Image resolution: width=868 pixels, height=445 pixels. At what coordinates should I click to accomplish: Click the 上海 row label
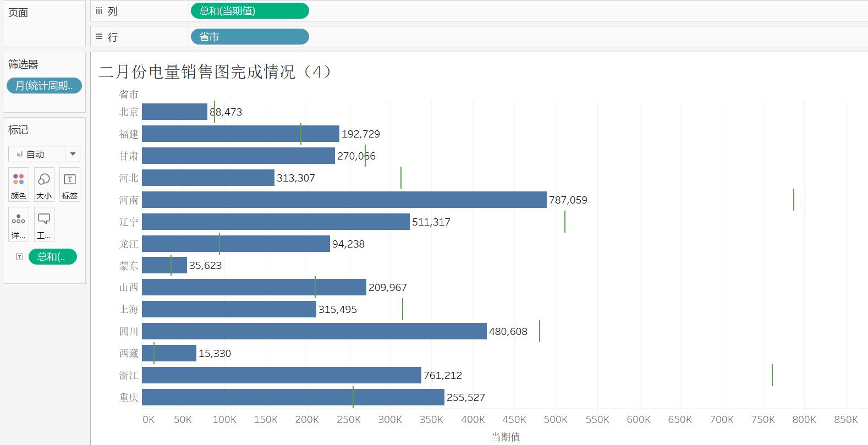[129, 309]
